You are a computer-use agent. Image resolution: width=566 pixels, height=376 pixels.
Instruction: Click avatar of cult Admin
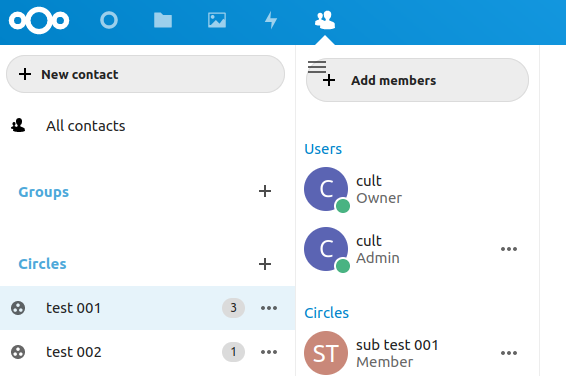[326, 249]
